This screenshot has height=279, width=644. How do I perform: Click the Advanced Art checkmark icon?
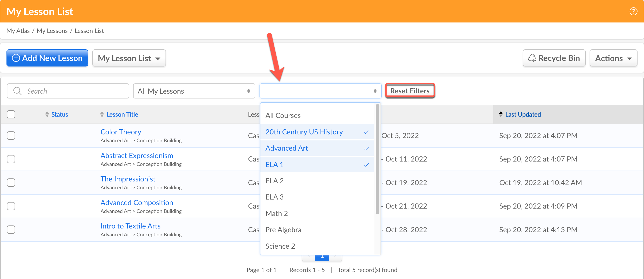(x=366, y=149)
